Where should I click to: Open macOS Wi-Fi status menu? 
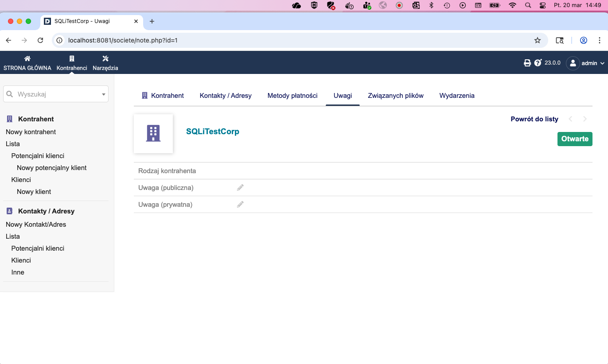click(x=513, y=5)
